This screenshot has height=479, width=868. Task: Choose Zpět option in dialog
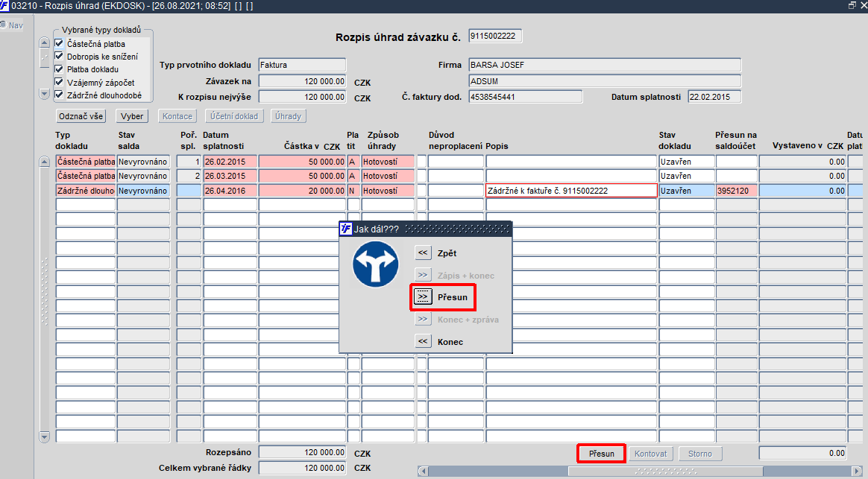[447, 253]
